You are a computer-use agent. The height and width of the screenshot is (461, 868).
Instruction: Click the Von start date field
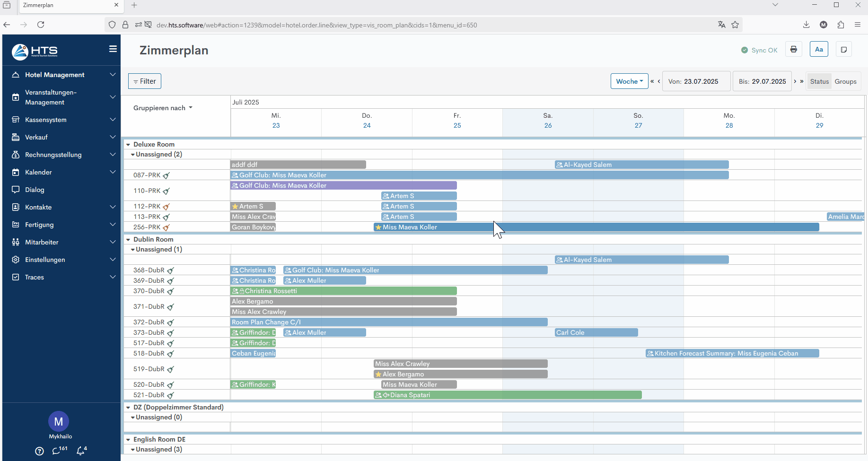(696, 81)
